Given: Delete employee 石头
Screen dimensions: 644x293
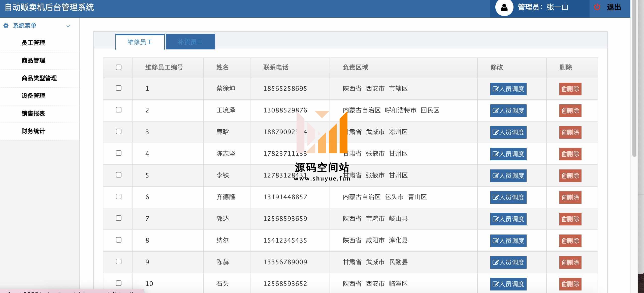Looking at the screenshot, I should click(570, 284).
